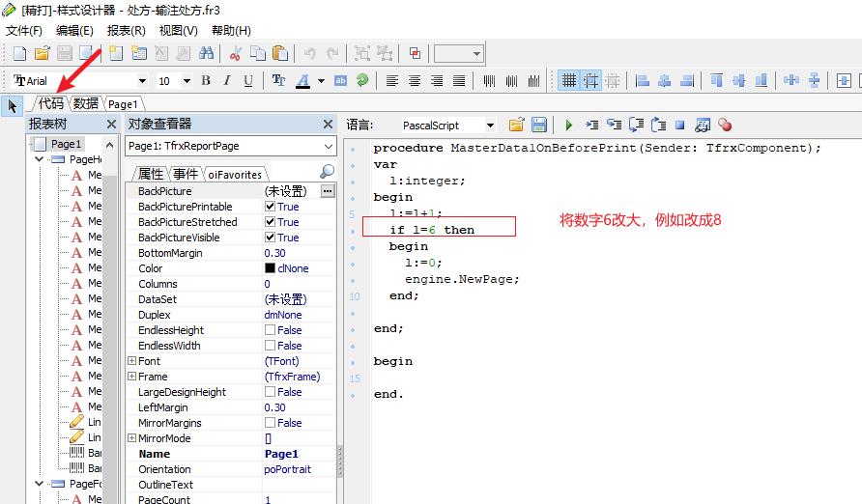The width and height of the screenshot is (862, 504).
Task: Click the ellipsis button beside BackPicture
Action: (328, 191)
